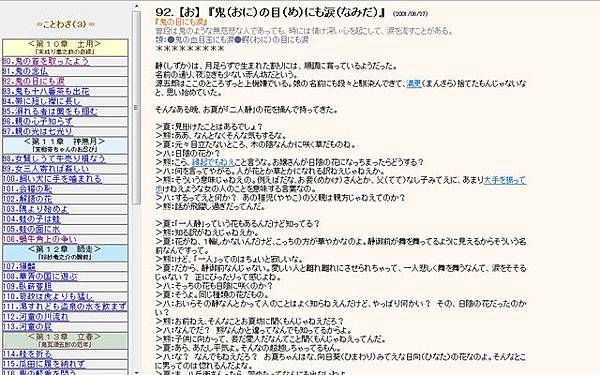Open link 112 河童の川流れ

[36, 316]
